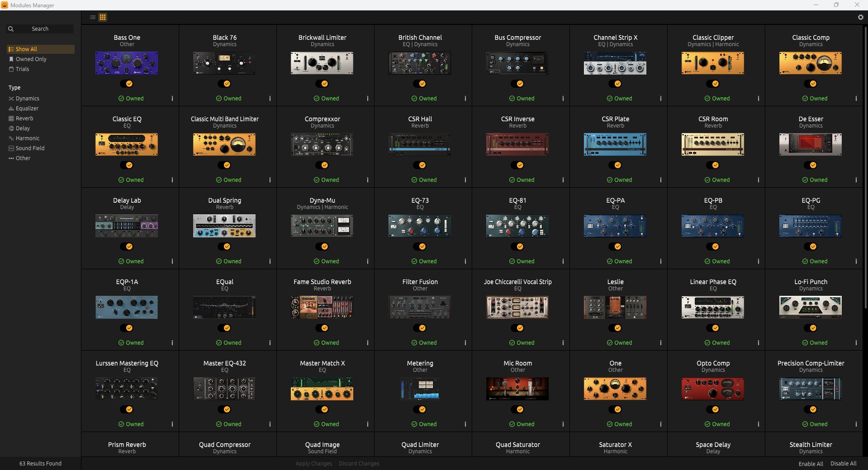Viewport: 868px width, 470px height.
Task: Click the Owned label under One
Action: pyautogui.click(x=619, y=424)
